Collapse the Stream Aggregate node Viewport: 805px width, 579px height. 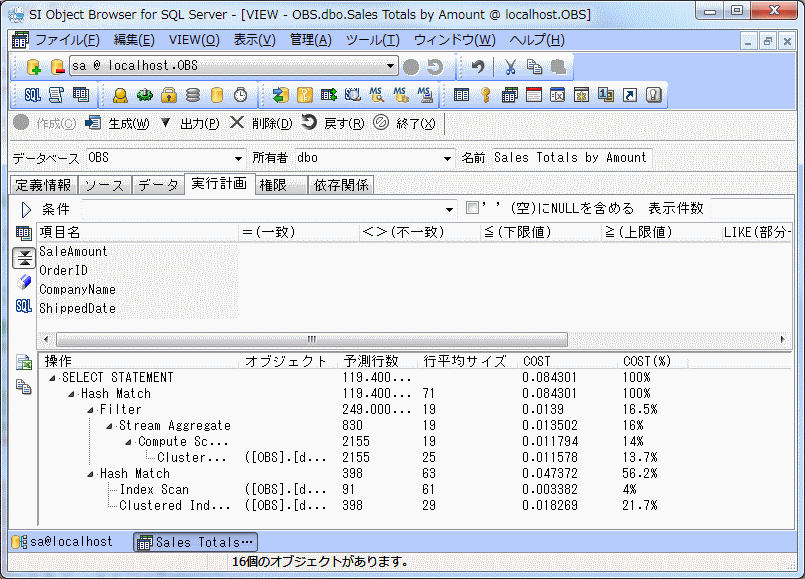pyautogui.click(x=109, y=426)
